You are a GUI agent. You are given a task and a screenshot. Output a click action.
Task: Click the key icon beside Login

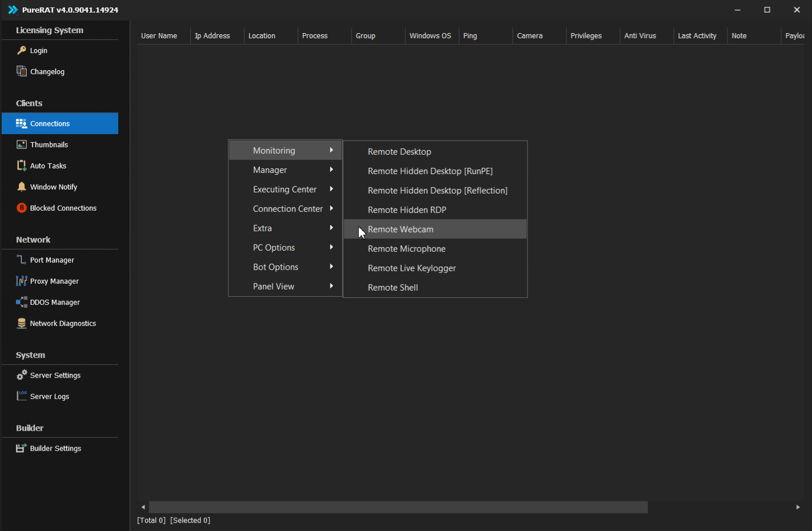pos(22,50)
